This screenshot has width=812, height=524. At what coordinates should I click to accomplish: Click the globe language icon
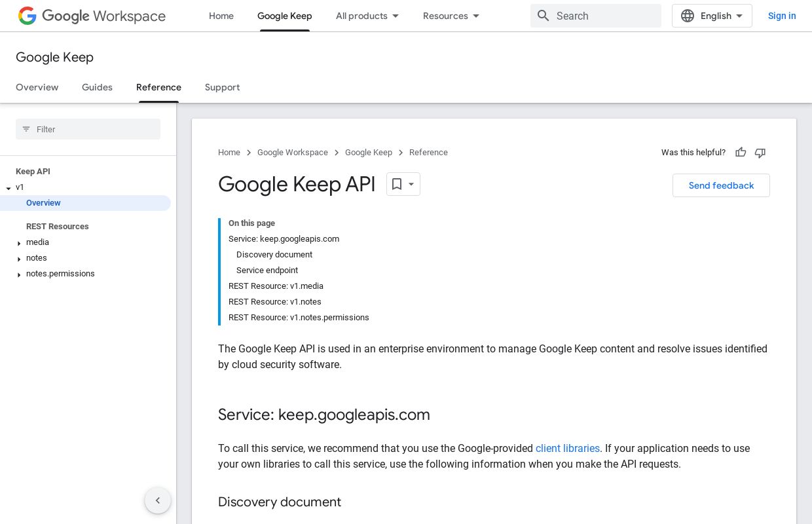coord(688,16)
